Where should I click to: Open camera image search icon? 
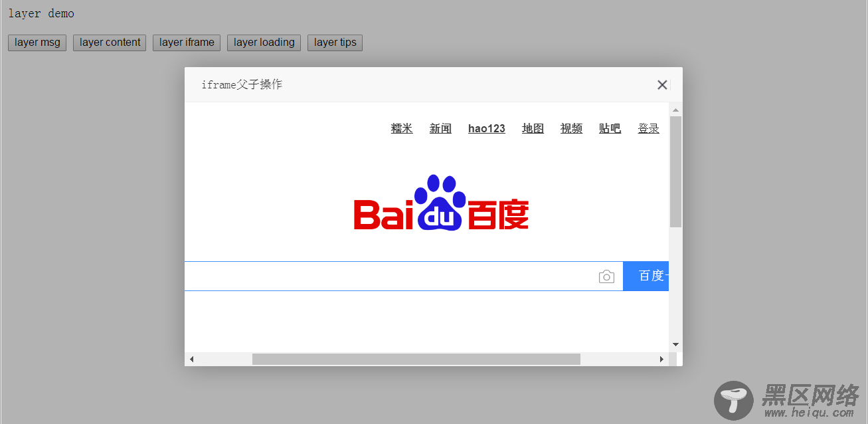click(606, 276)
